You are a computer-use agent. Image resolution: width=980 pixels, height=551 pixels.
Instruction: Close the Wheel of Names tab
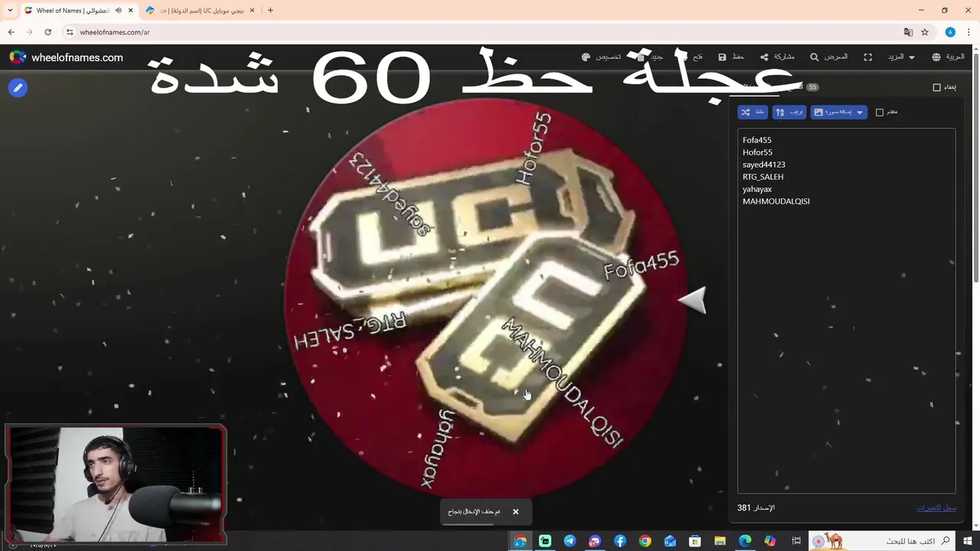pyautogui.click(x=130, y=11)
